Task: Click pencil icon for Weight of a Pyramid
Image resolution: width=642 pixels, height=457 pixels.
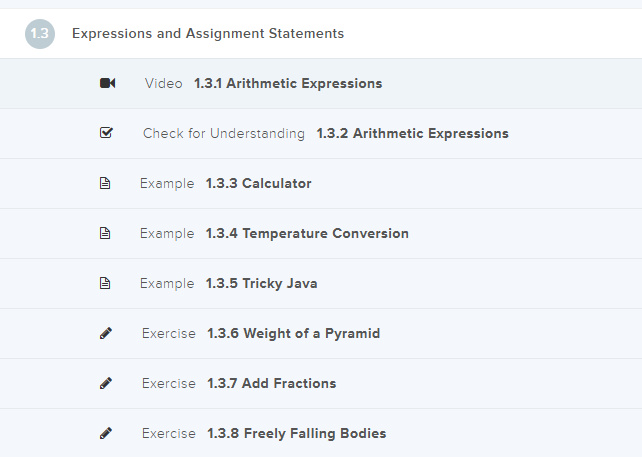Action: pos(106,333)
